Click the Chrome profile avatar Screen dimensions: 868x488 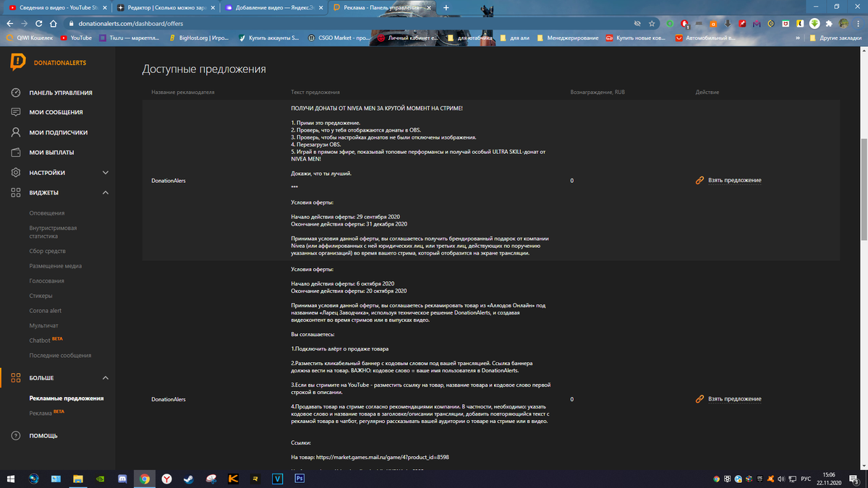pyautogui.click(x=843, y=23)
